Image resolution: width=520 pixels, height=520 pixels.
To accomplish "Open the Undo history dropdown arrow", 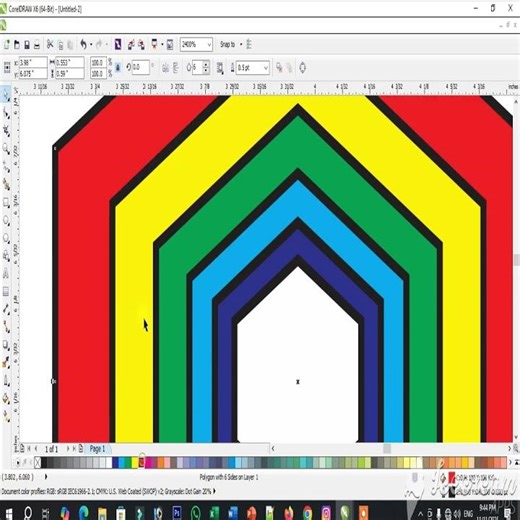I will pyautogui.click(x=91, y=44).
